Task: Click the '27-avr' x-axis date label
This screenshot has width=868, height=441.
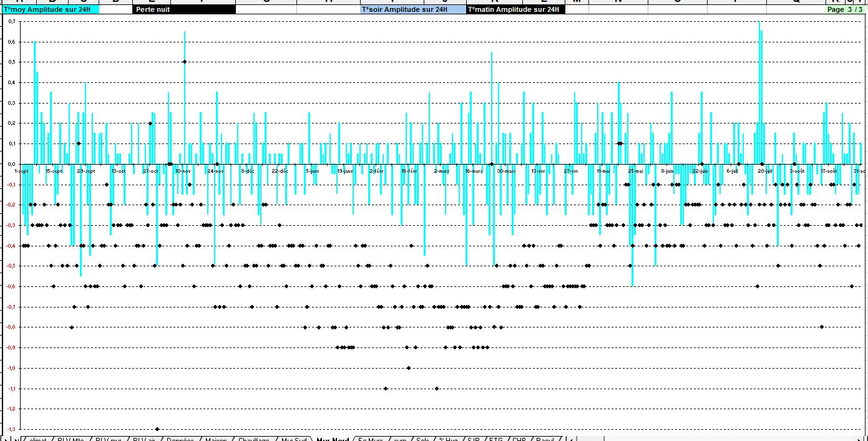Action: tap(571, 170)
